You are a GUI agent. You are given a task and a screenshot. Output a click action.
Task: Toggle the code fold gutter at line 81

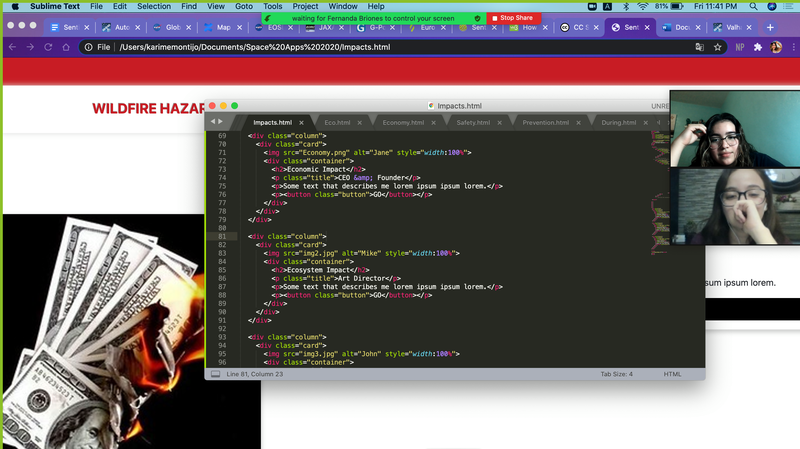tap(240, 236)
